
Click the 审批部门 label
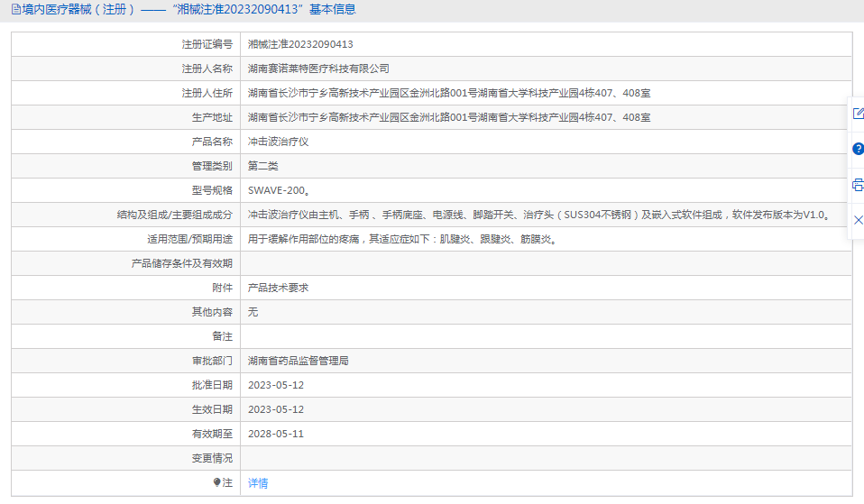point(212,361)
